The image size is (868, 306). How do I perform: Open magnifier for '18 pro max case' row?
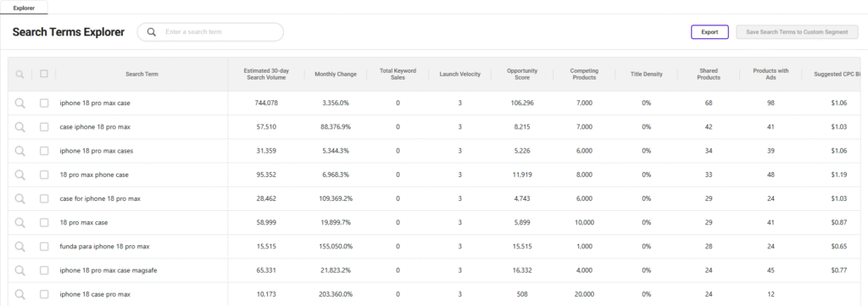tap(20, 222)
